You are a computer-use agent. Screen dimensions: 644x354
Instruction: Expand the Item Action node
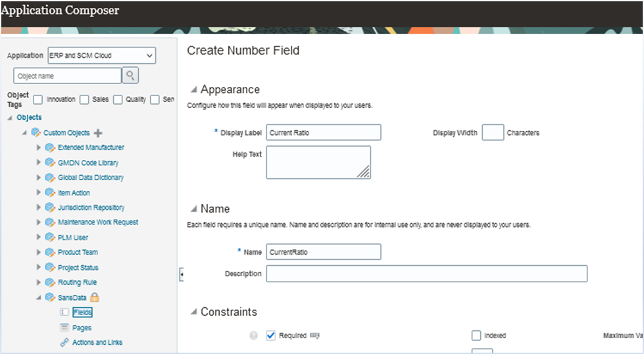point(39,193)
